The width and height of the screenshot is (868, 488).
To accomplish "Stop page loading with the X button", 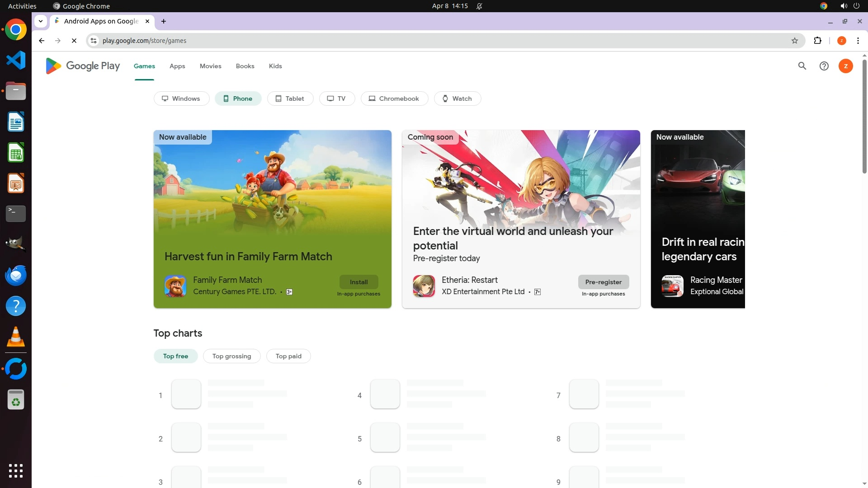I will [74, 41].
